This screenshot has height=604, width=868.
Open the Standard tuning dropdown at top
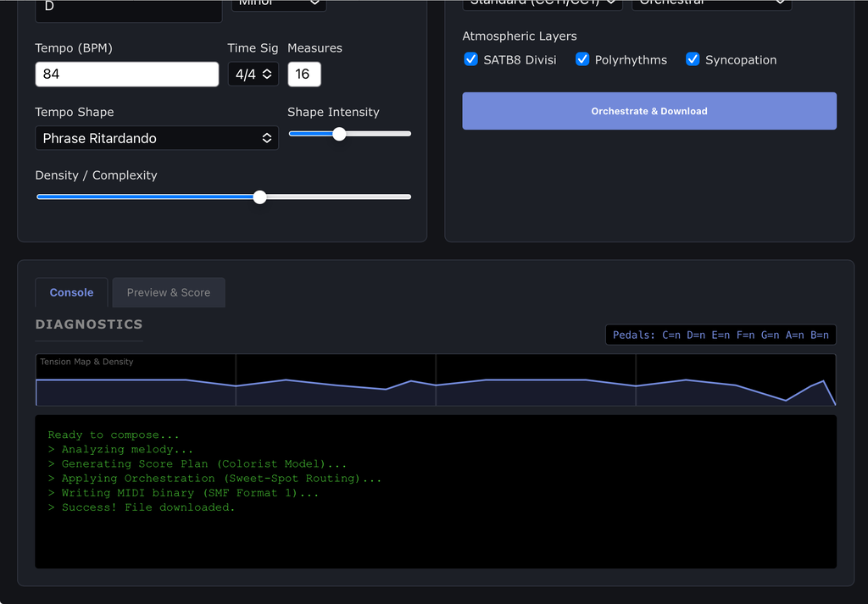tap(542, 4)
